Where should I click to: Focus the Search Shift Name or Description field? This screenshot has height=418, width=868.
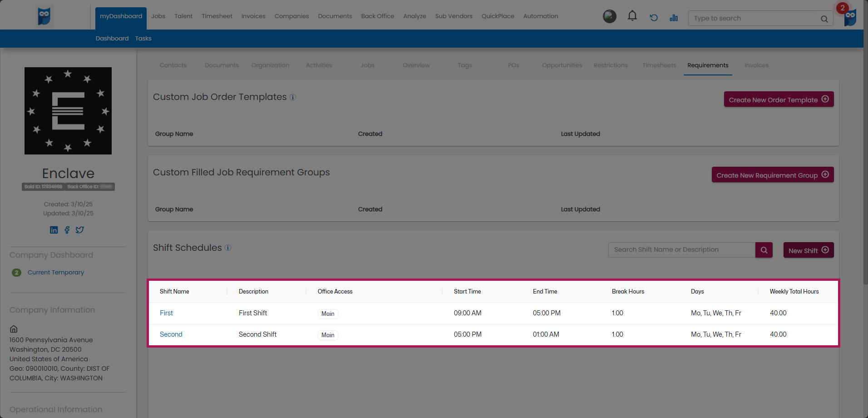(x=681, y=250)
